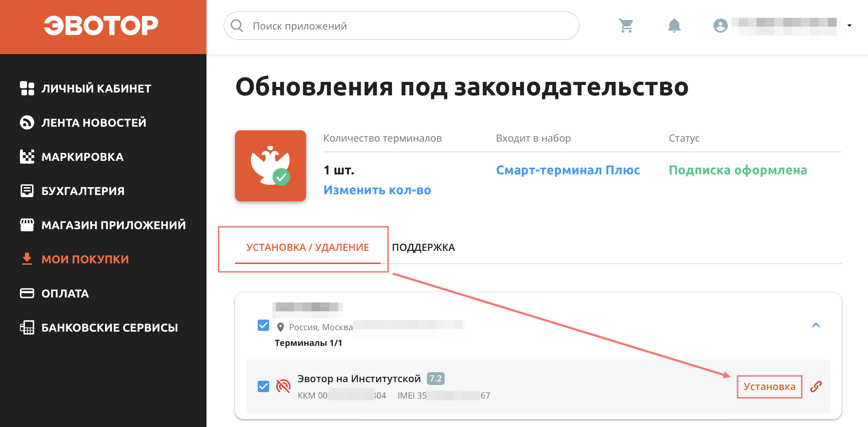Open Бухгалтерия section
Screen dimensions: 868x427
pos(83,191)
